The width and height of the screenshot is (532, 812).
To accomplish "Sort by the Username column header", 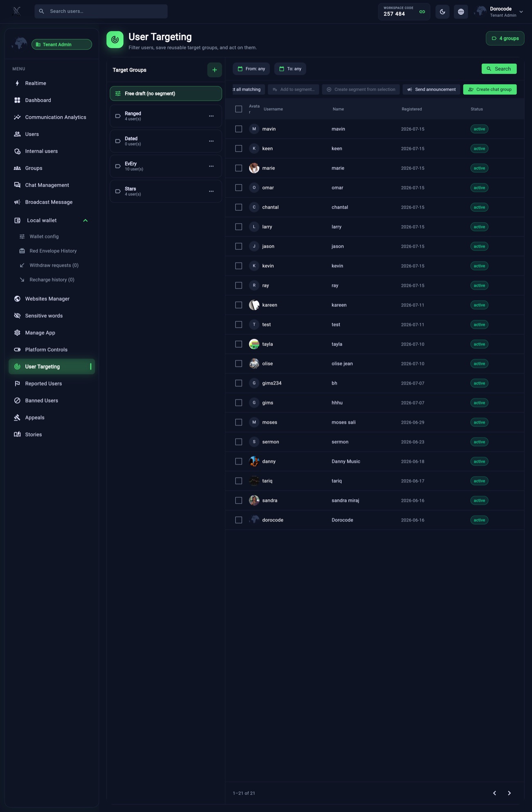I will [273, 109].
